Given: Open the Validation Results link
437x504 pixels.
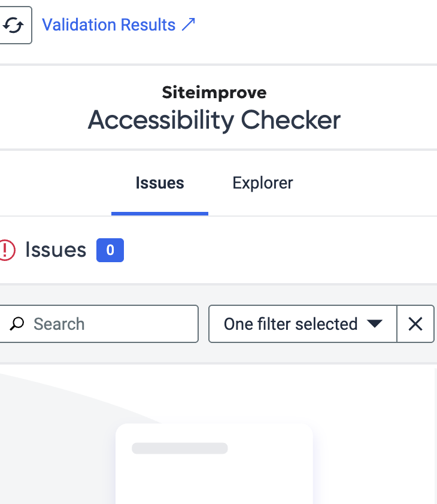Looking at the screenshot, I should [119, 25].
